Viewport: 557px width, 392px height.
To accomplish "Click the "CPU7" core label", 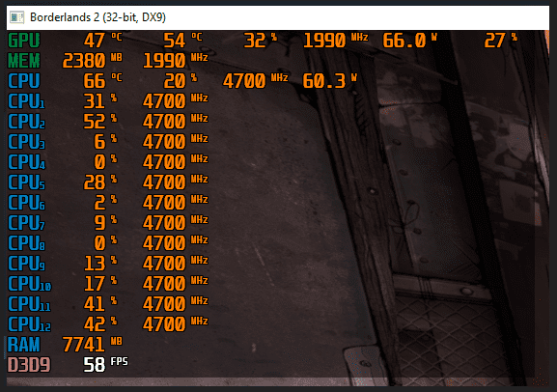I will pyautogui.click(x=27, y=223).
